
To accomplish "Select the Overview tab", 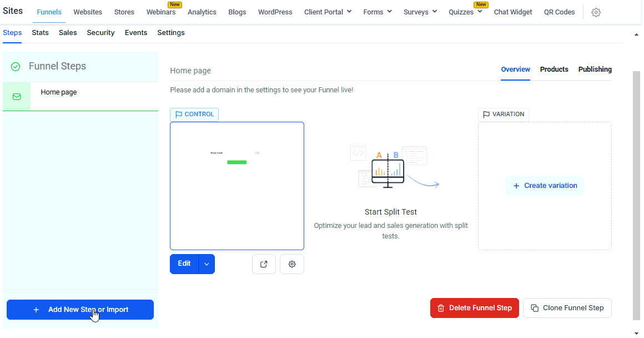I will click(515, 69).
